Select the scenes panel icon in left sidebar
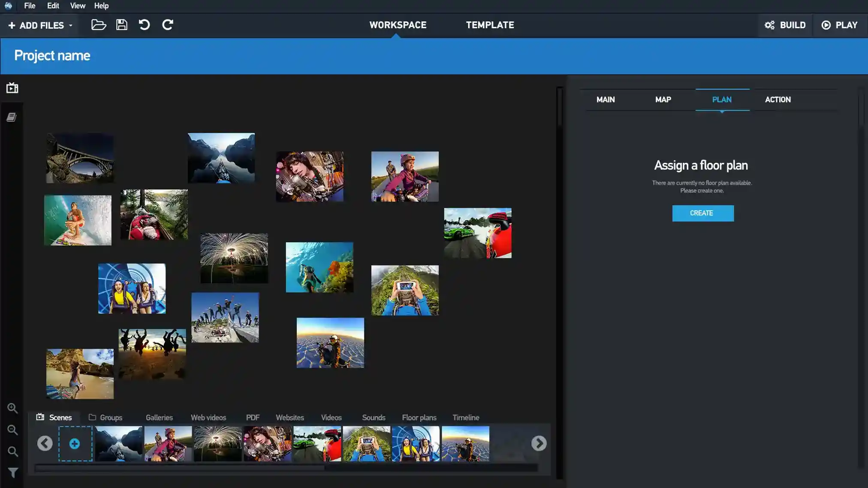The width and height of the screenshot is (868, 488). coord(12,88)
